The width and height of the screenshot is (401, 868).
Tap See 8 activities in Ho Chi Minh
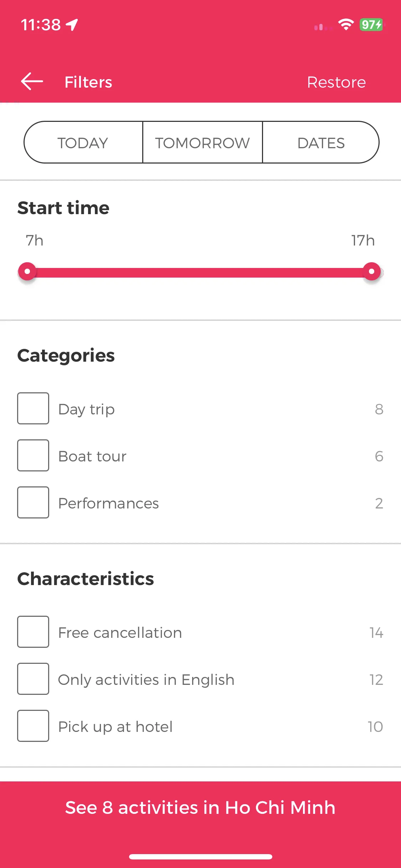coord(200,807)
